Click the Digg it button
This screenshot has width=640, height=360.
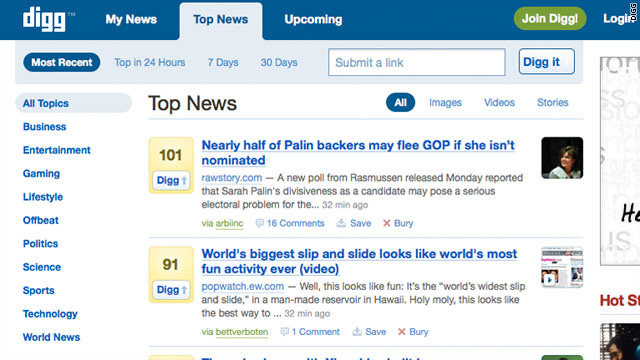coord(547,62)
